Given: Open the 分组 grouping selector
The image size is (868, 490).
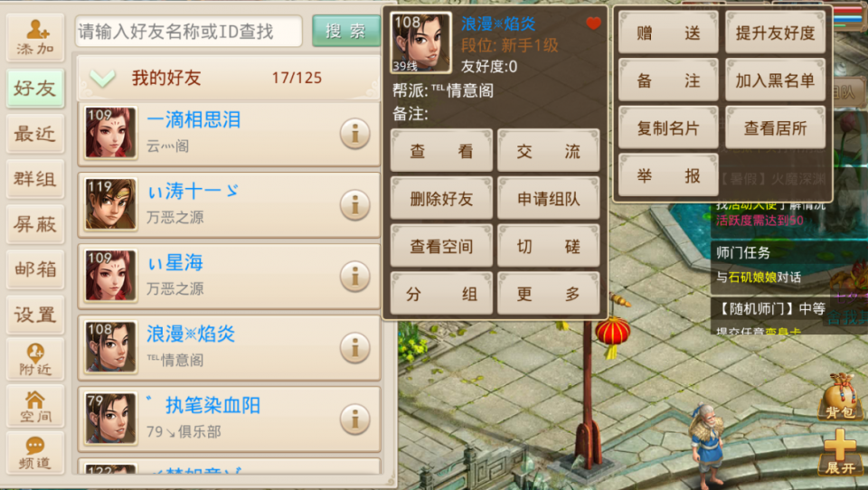Looking at the screenshot, I should pyautogui.click(x=441, y=294).
